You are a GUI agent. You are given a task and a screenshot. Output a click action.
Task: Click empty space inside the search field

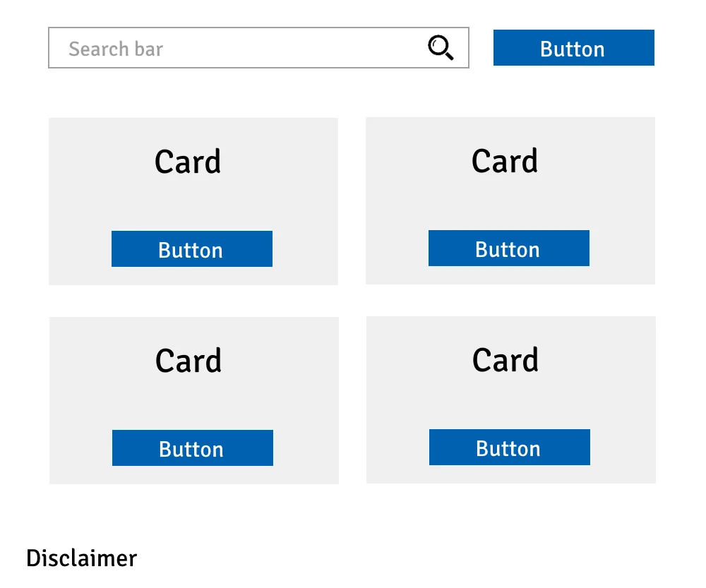click(297, 48)
